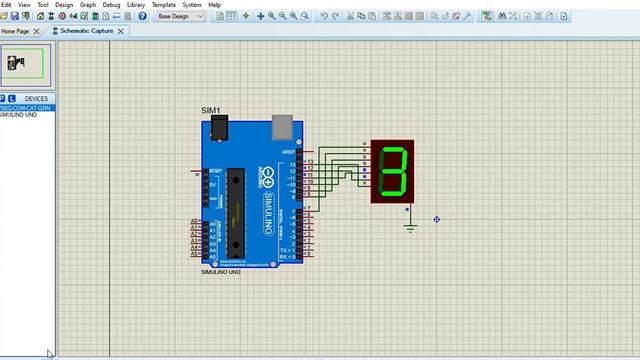Viewport: 640px width, 360px height.
Task: Click the SIMULINO UNO label below the board
Action: pyautogui.click(x=221, y=272)
